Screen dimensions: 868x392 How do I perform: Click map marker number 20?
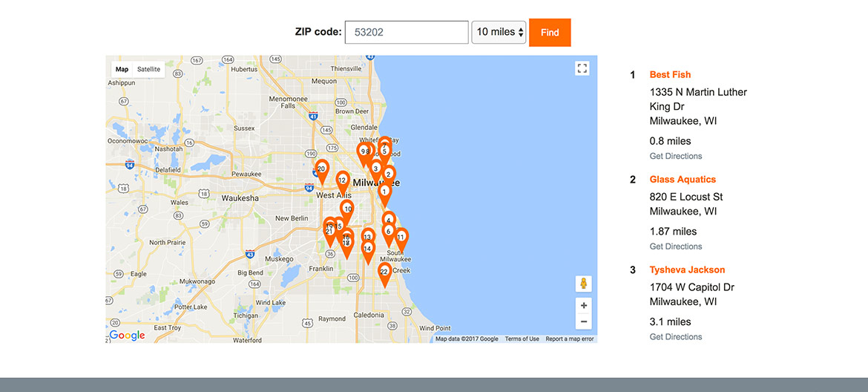click(321, 170)
